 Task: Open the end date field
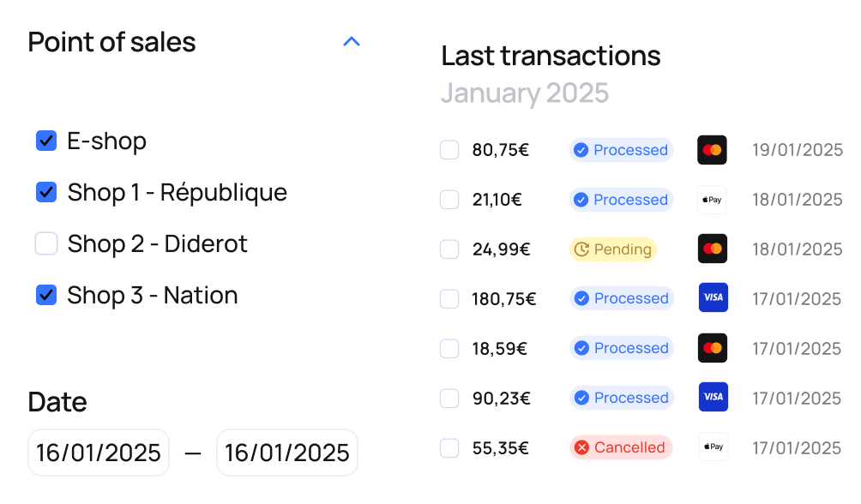(287, 453)
